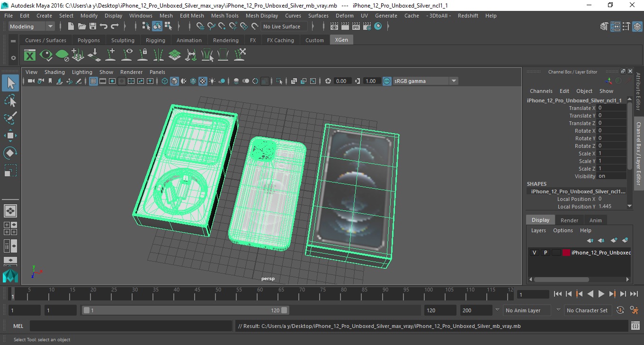Switch to the Polygons shelf tab
The image size is (644, 345).
coord(89,40)
